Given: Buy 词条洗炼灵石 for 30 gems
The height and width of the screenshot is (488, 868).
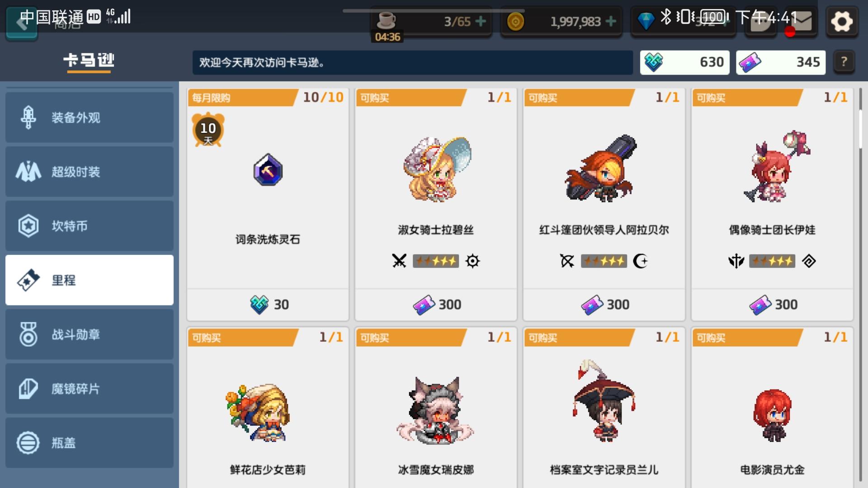Looking at the screenshot, I should [x=268, y=305].
